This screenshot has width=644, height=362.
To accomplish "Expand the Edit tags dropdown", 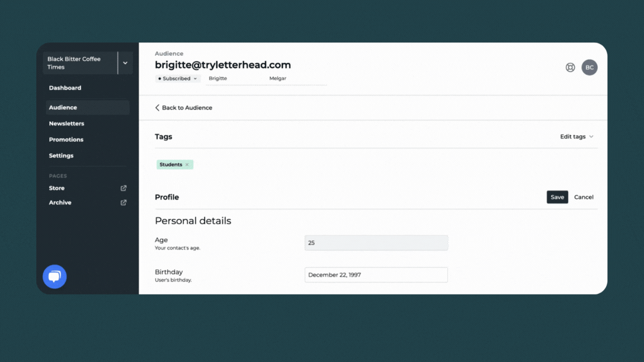I will click(x=576, y=136).
